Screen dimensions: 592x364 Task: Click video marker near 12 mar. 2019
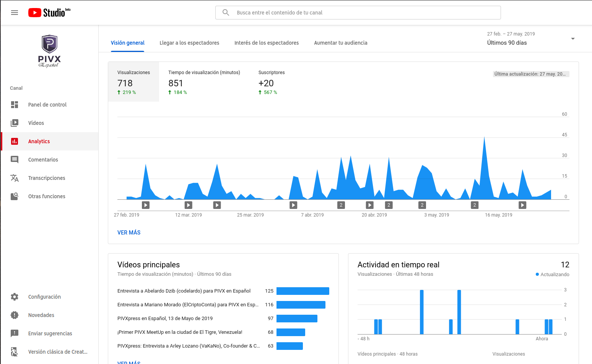(x=189, y=205)
